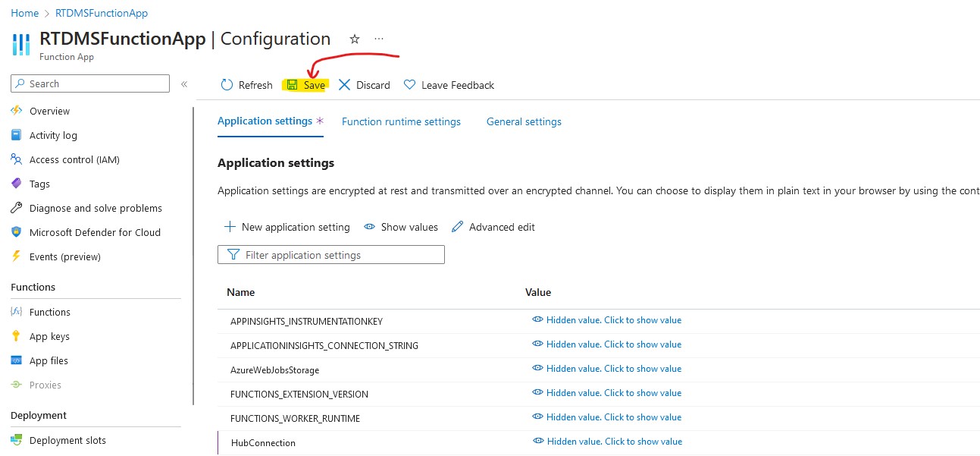Open Tags in the sidebar
Viewport: 980px width, 456px height.
(39, 184)
